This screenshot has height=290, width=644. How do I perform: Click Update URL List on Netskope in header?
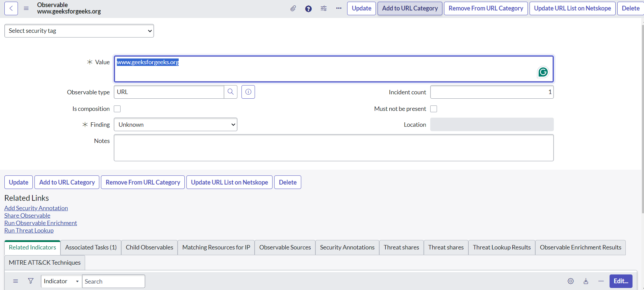point(572,8)
